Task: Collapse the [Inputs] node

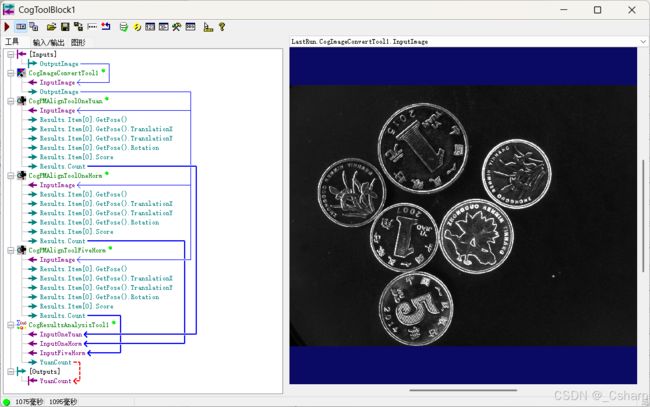Action: (11, 54)
